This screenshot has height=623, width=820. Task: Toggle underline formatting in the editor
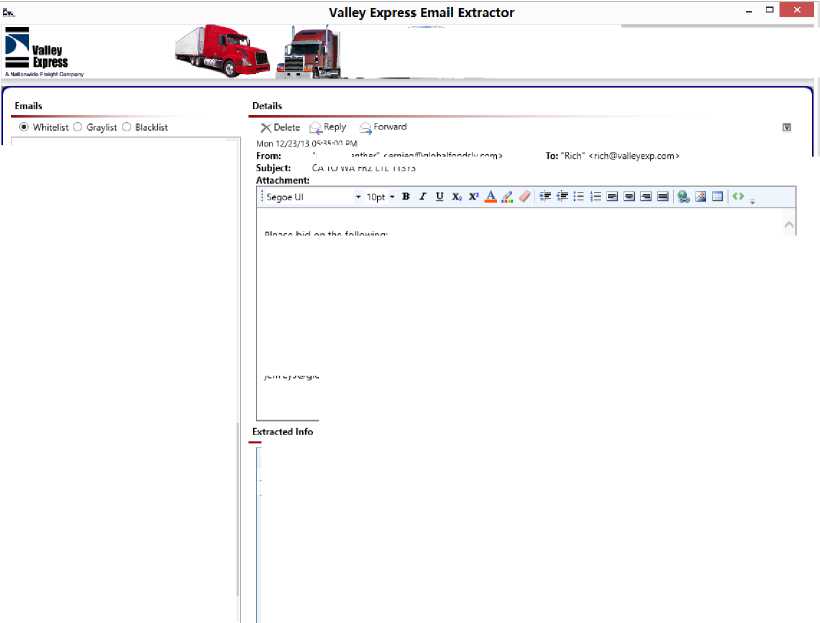coord(440,197)
